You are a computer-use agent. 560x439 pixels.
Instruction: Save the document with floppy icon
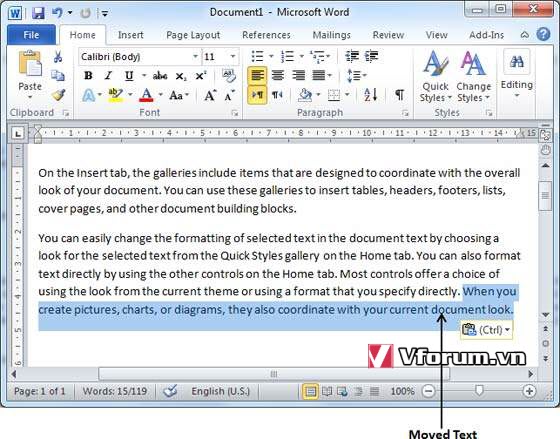click(x=38, y=13)
